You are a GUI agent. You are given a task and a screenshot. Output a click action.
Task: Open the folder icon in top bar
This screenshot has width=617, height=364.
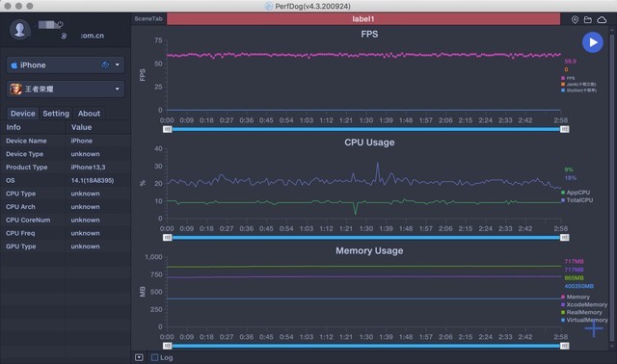tap(588, 19)
